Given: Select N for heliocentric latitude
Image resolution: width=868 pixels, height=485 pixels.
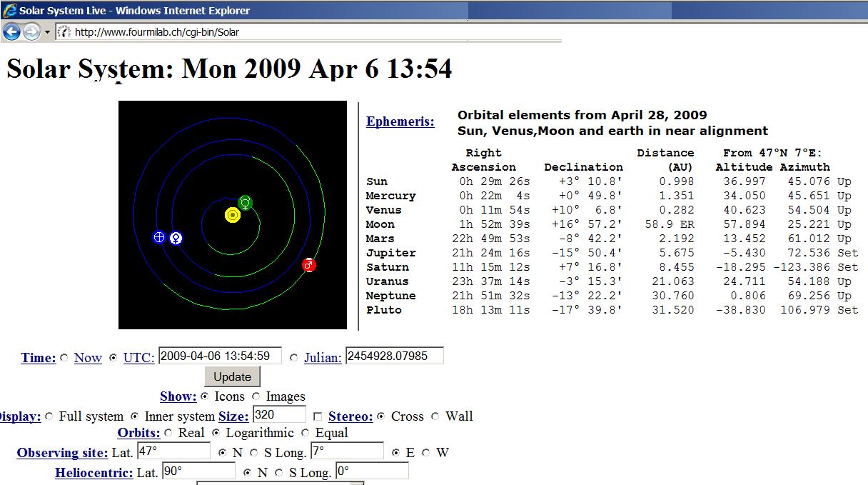Looking at the screenshot, I should [x=248, y=473].
